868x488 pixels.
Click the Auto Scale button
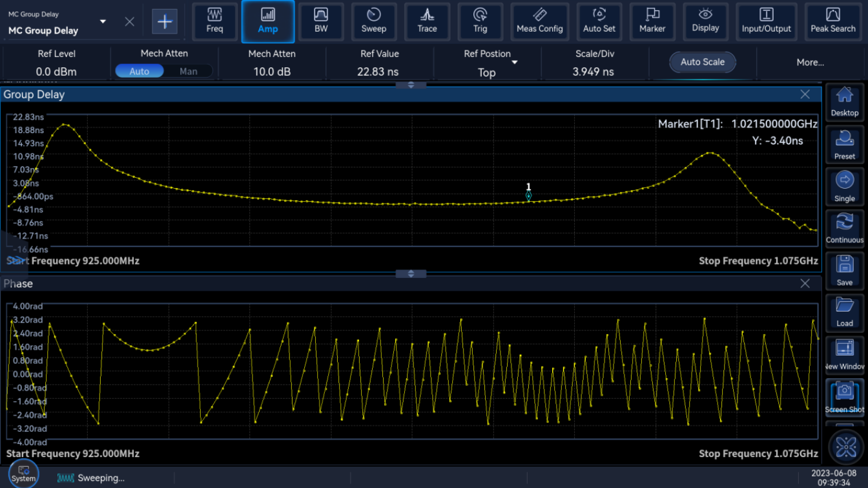coord(703,62)
